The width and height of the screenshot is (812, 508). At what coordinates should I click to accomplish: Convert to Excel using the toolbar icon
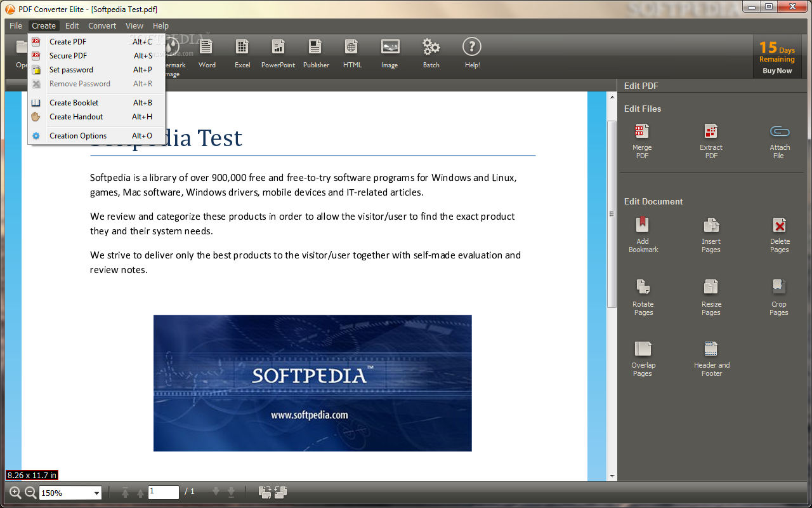tap(242, 47)
